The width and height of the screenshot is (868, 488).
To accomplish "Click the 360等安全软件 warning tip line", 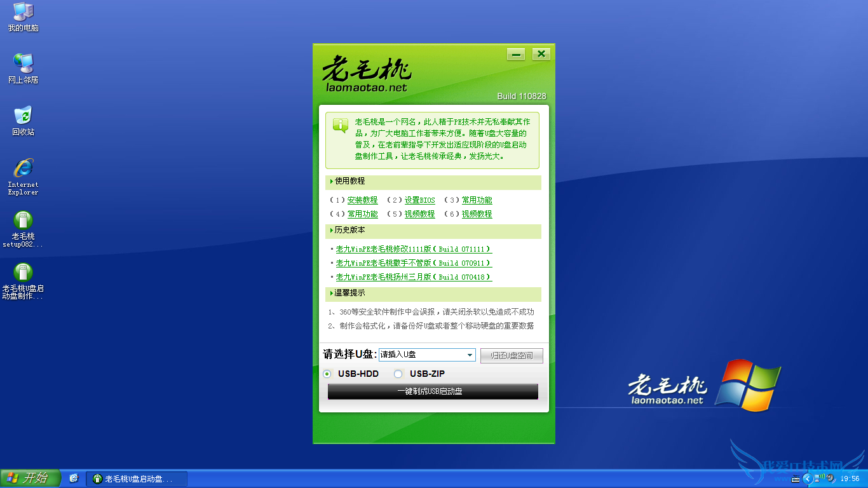I will tap(431, 312).
